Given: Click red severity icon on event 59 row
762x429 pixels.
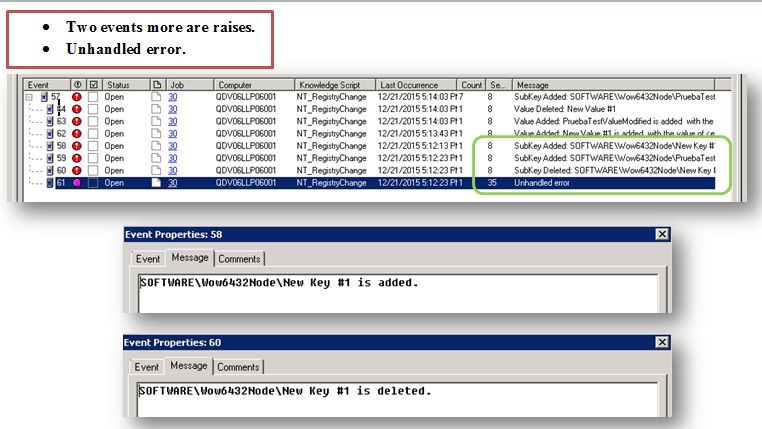Looking at the screenshot, I should tap(77, 158).
